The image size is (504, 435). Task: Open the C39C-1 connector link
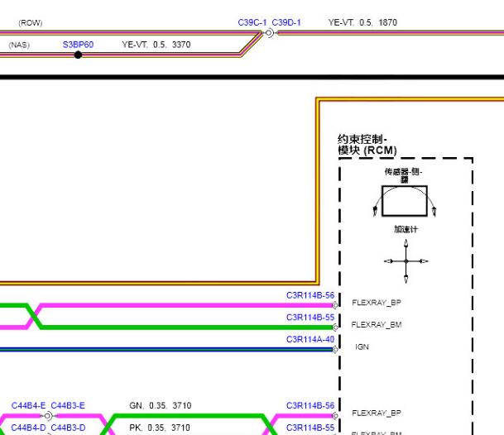(252, 22)
